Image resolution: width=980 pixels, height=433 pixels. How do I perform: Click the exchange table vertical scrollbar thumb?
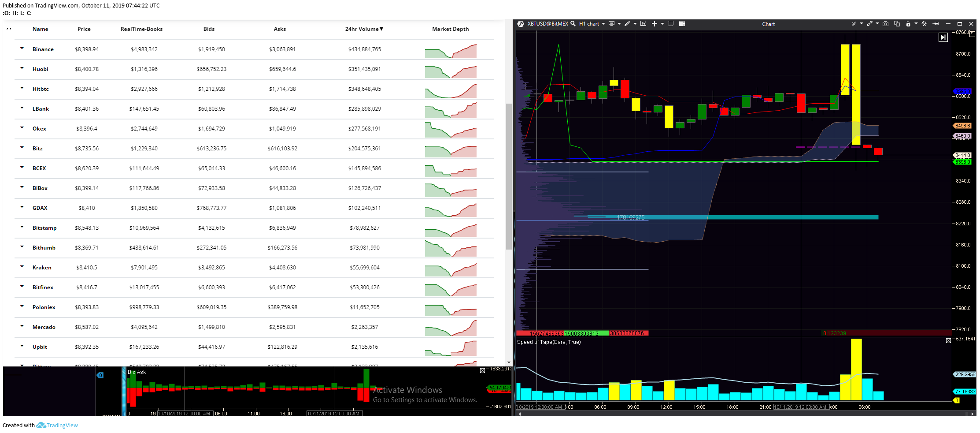[509, 176]
